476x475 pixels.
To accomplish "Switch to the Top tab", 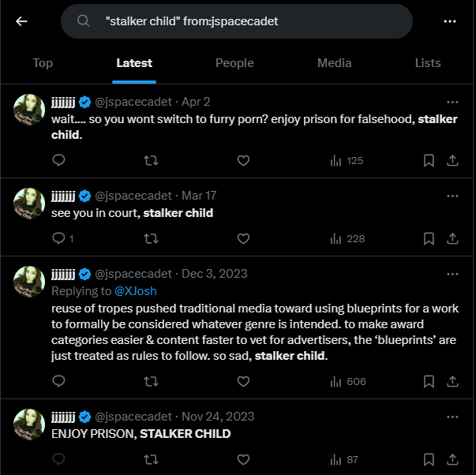I will 43,63.
